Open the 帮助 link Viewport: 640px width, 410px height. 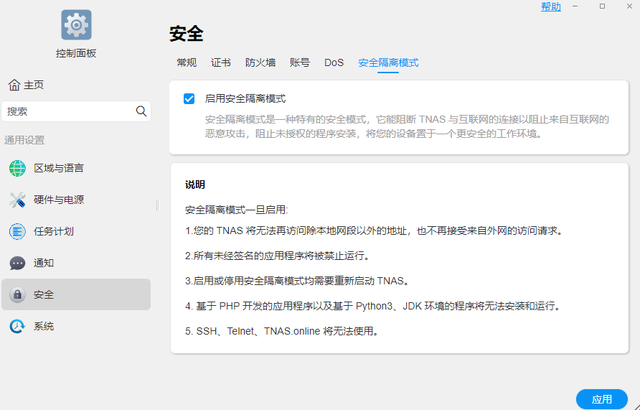(551, 7)
